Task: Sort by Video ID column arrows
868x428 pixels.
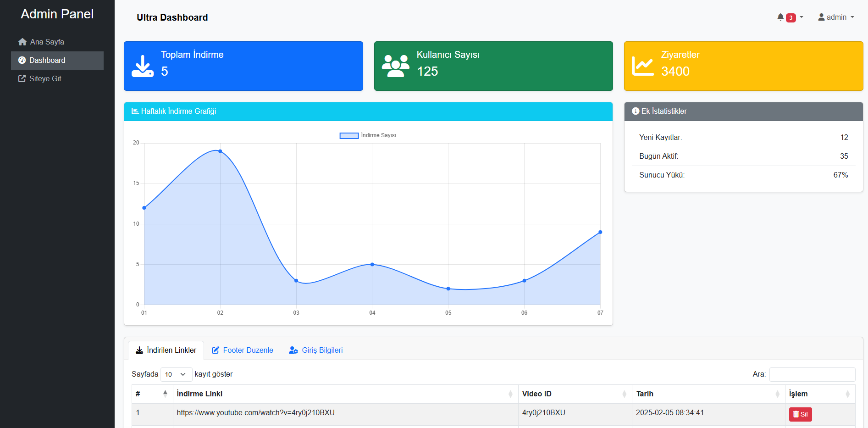Action: point(624,394)
